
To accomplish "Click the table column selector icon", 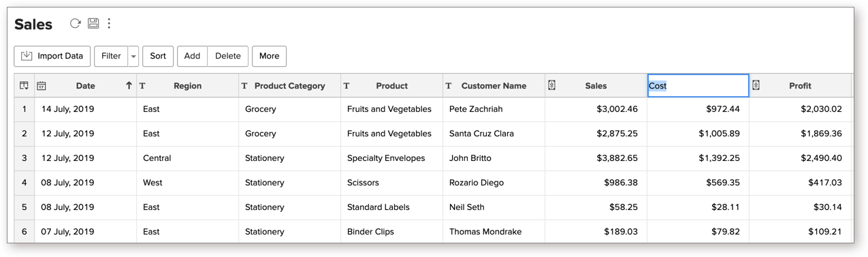I will point(24,86).
